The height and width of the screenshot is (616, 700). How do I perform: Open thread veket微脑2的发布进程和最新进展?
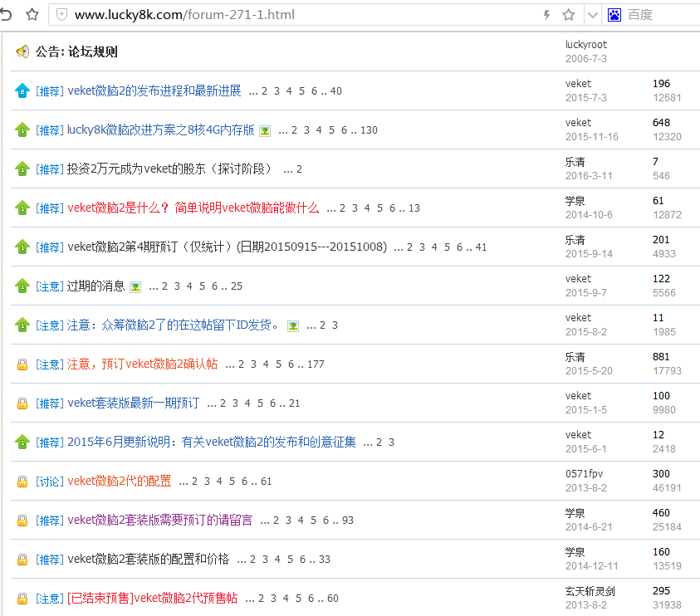[x=154, y=90]
